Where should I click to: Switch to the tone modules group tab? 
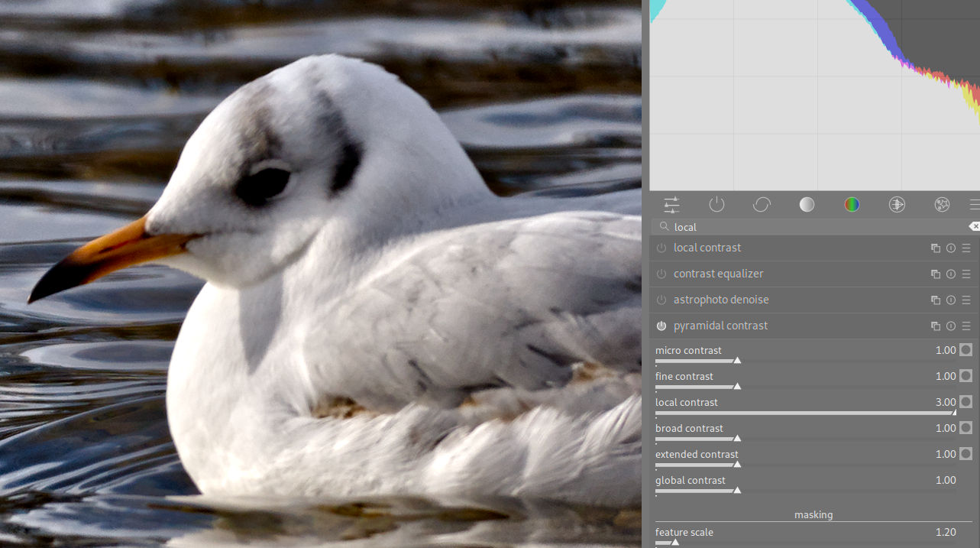click(x=807, y=205)
